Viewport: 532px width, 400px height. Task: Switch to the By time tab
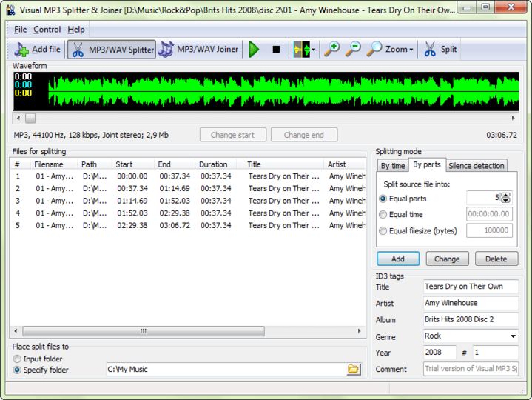[393, 166]
